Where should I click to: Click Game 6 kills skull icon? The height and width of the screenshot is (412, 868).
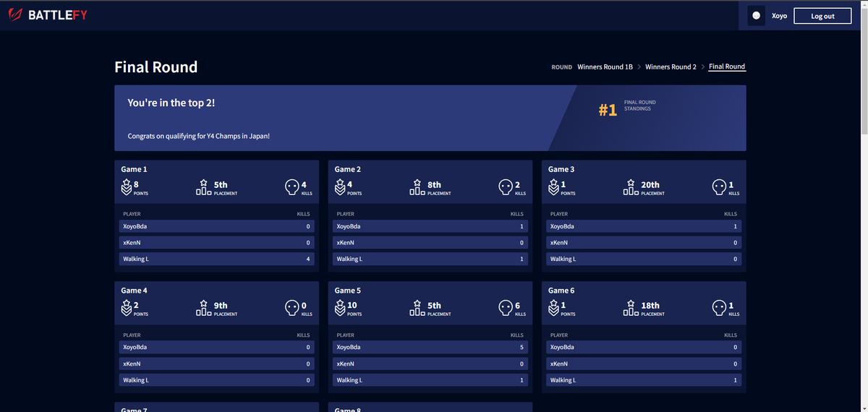point(719,309)
